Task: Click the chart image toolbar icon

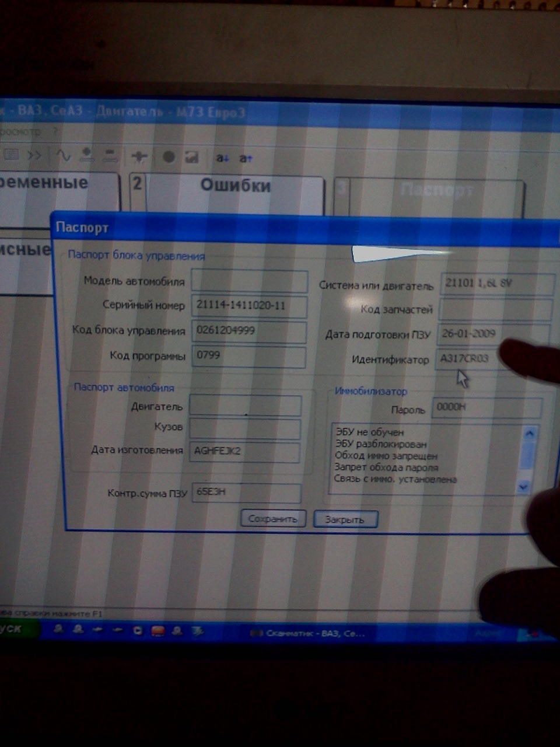Action: pyautogui.click(x=191, y=158)
